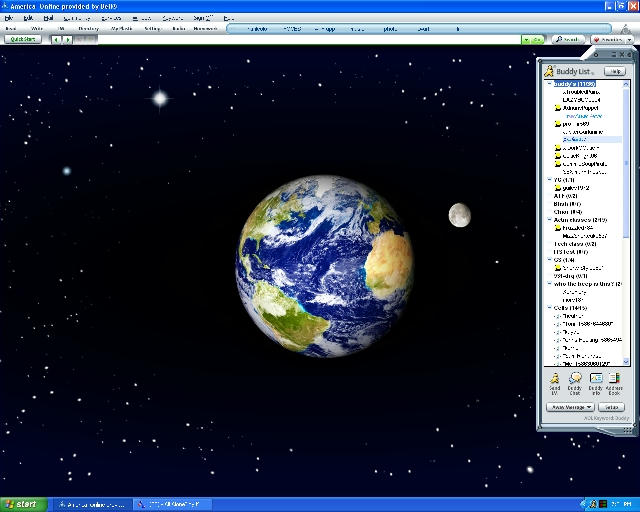Open the Away Message dropdown
The image size is (640, 512).
tap(570, 407)
